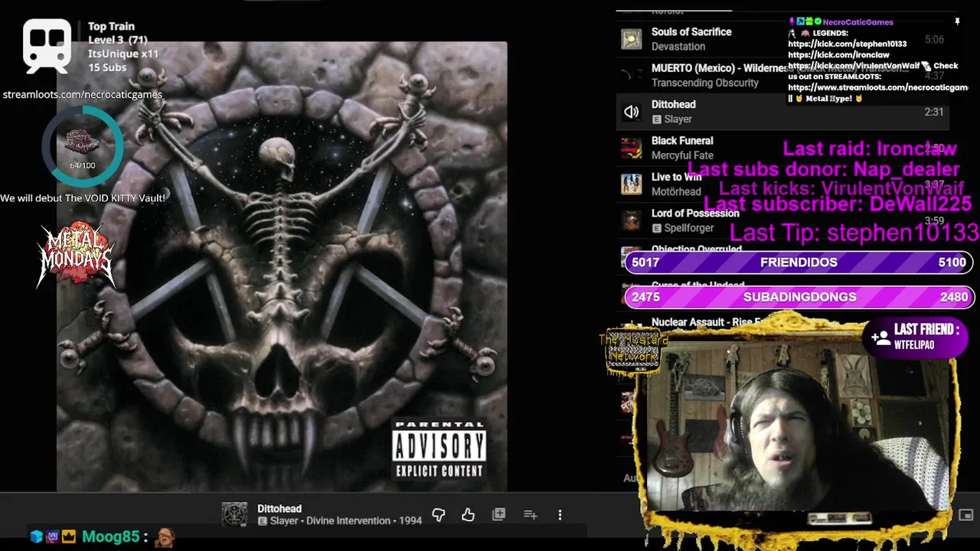The height and width of the screenshot is (551, 980).
Task: Open the Mercyful Fate artist link
Action: tap(682, 155)
